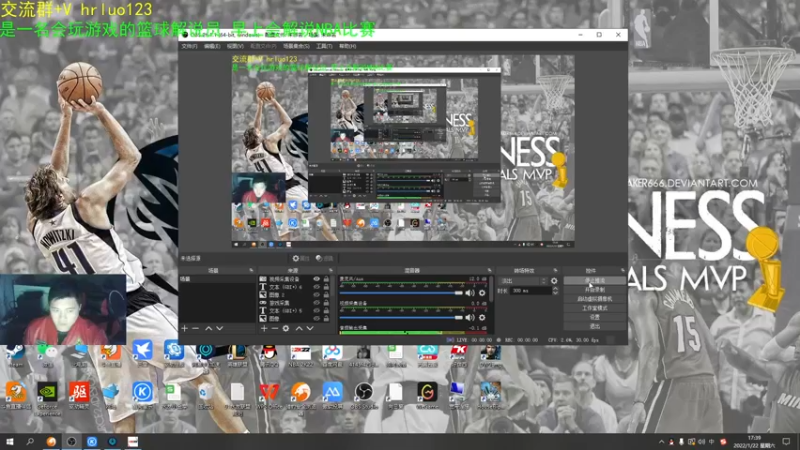Click the 滤镜 filters button above sources
Screen dimensions: 800x450
324,259
